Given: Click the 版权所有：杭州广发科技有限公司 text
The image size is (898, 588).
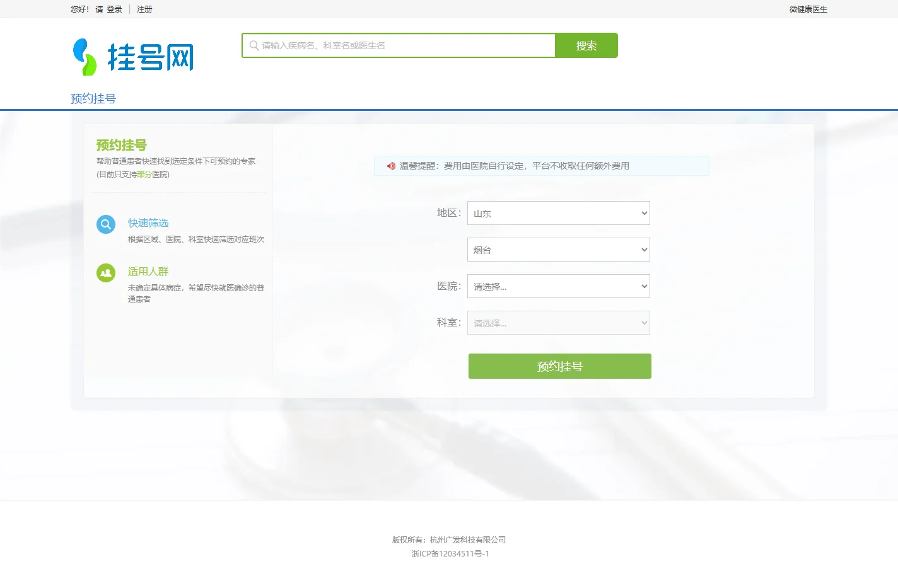Looking at the screenshot, I should (x=449, y=540).
